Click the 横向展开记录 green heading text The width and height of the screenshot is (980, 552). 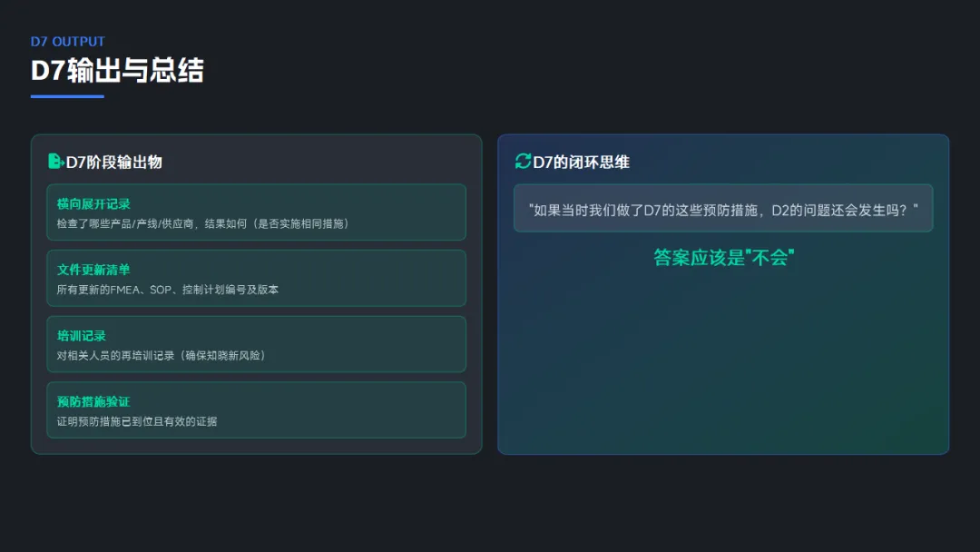(x=93, y=203)
